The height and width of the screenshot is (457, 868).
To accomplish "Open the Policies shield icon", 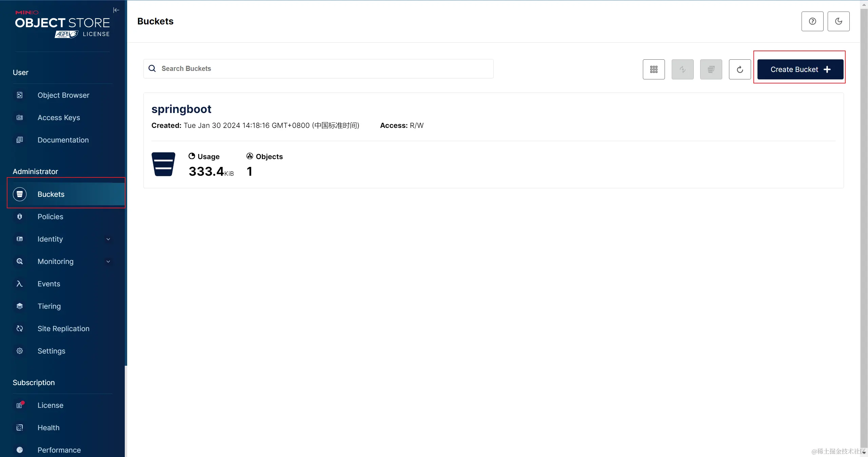I will pos(20,217).
